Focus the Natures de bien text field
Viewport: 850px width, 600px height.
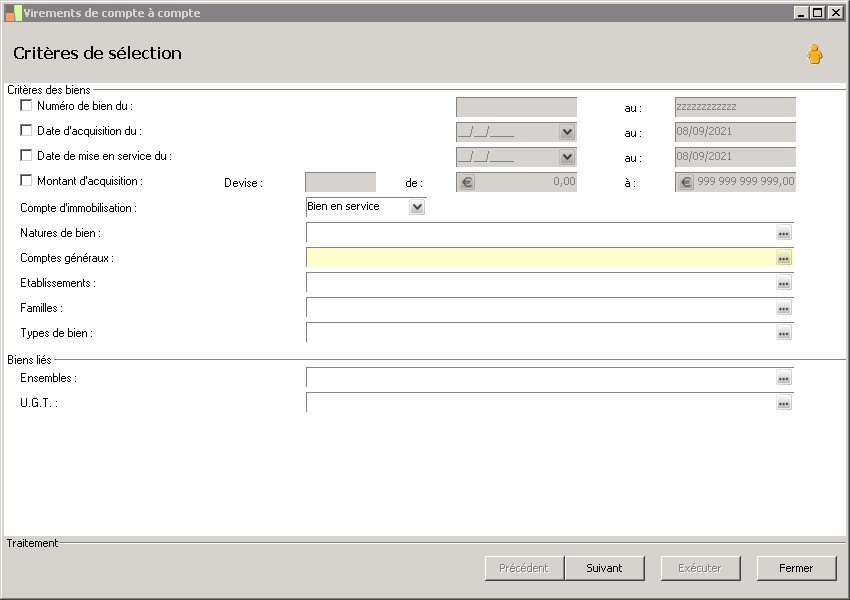click(540, 233)
